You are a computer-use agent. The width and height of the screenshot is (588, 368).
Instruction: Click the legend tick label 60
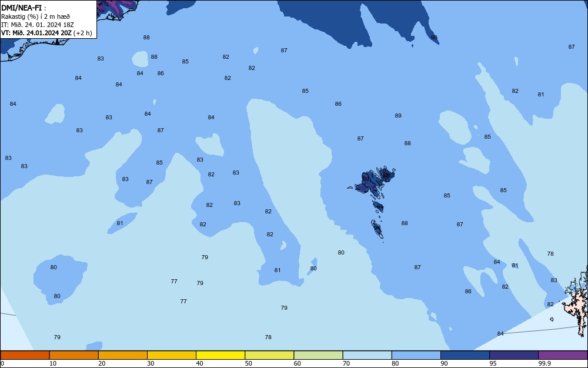[298, 363]
